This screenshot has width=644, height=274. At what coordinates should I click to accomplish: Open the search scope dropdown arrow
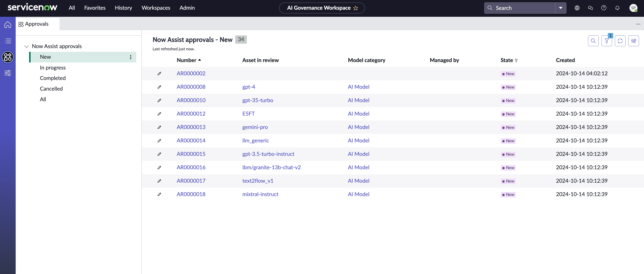coord(561,8)
